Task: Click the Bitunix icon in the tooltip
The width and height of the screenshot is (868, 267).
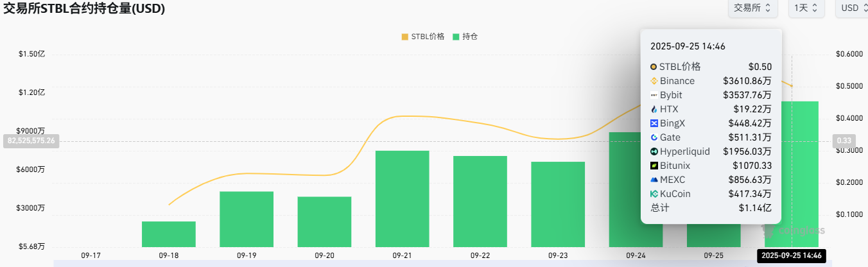Action: 654,166
